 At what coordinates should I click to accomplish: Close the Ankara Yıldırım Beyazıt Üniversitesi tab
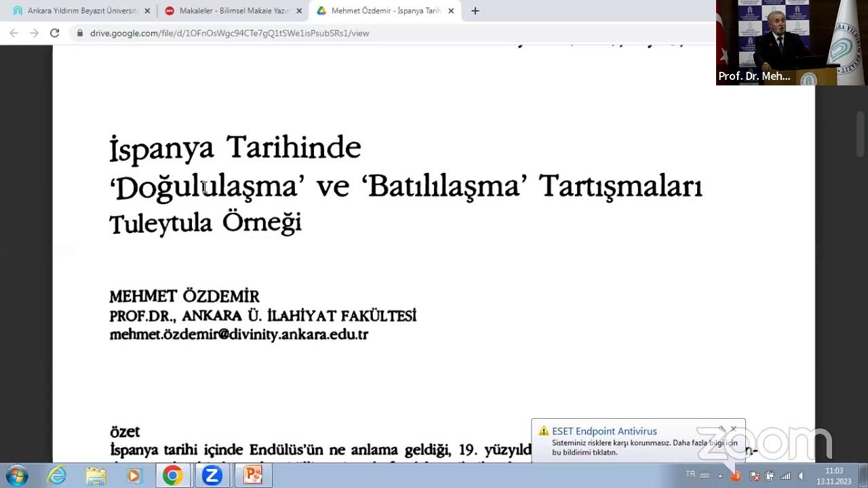pyautogui.click(x=147, y=11)
